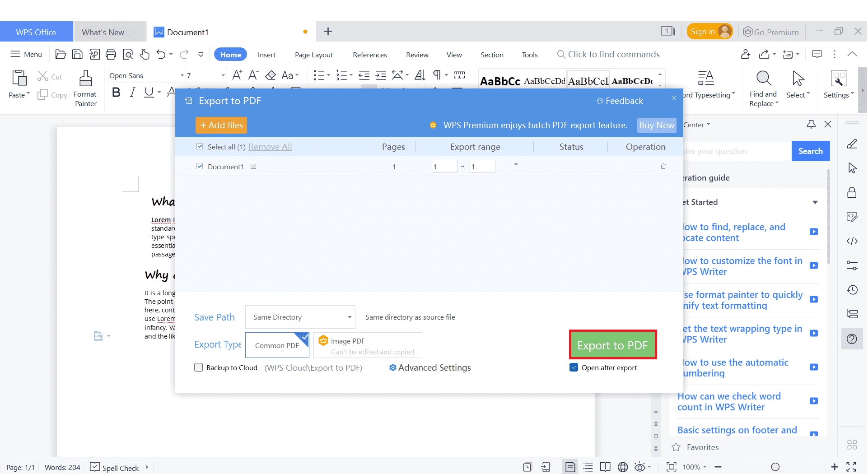Screen dimensions: 868x474
Task: Open the font name Open Sans dropdown
Action: click(182, 75)
